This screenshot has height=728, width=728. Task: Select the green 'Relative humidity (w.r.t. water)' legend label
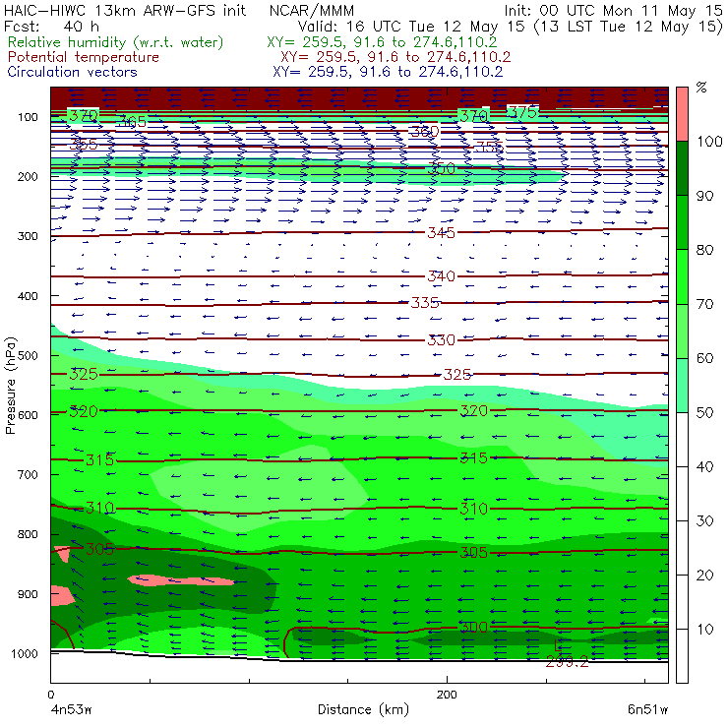[116, 42]
